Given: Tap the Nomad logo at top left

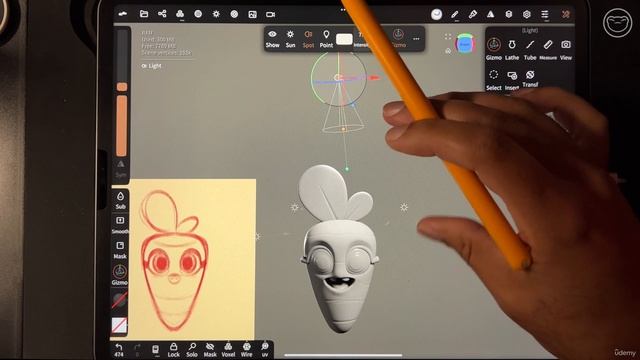Looking at the screenshot, I should click(x=122, y=14).
